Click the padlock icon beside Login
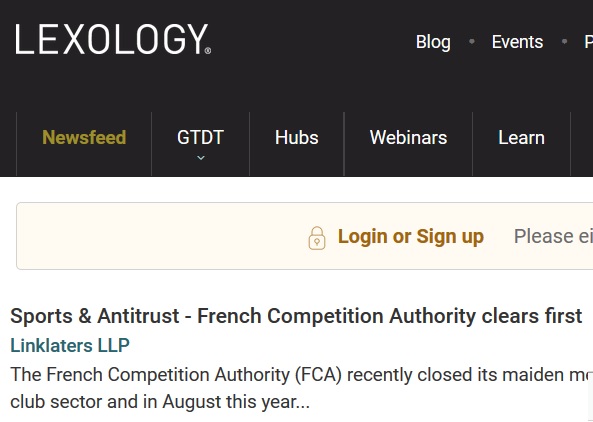Image resolution: width=593 pixels, height=422 pixels. 317,238
